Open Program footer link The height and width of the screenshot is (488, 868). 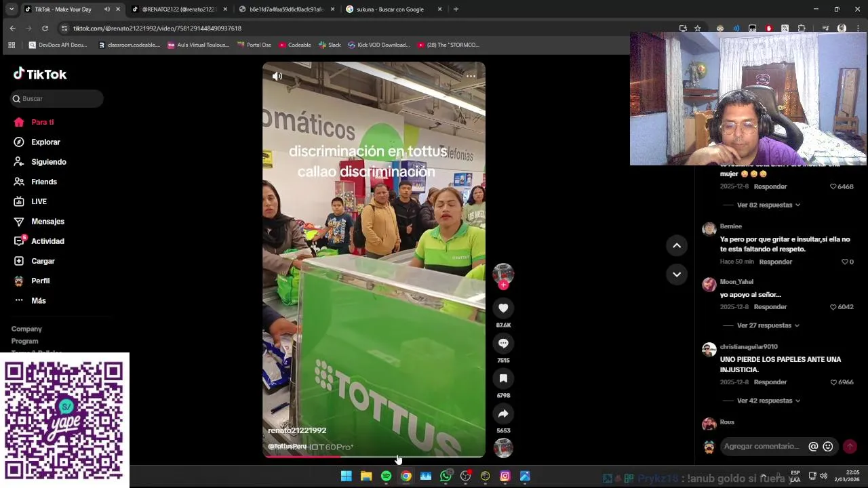[x=24, y=341]
